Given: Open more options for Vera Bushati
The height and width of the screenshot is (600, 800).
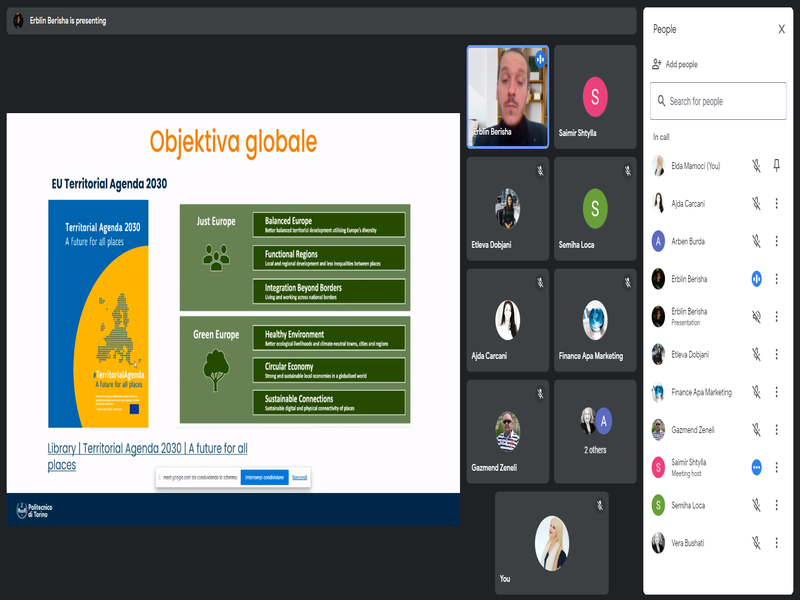Looking at the screenshot, I should [777, 543].
